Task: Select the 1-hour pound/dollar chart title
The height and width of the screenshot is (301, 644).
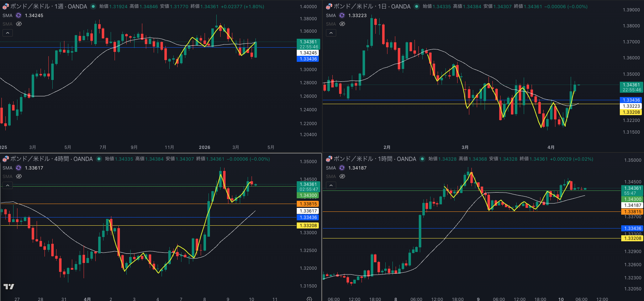Action: pos(375,159)
